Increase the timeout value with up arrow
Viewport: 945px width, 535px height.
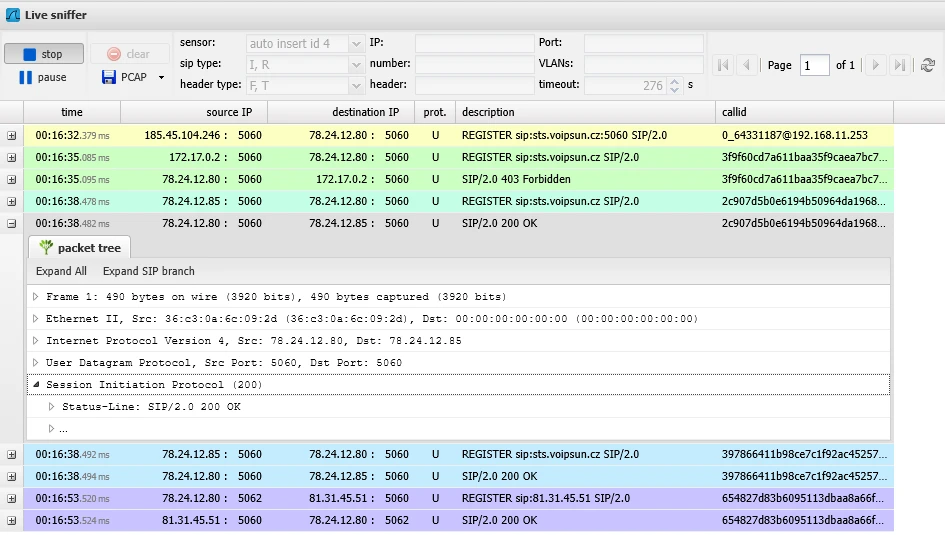pyautogui.click(x=674, y=81)
